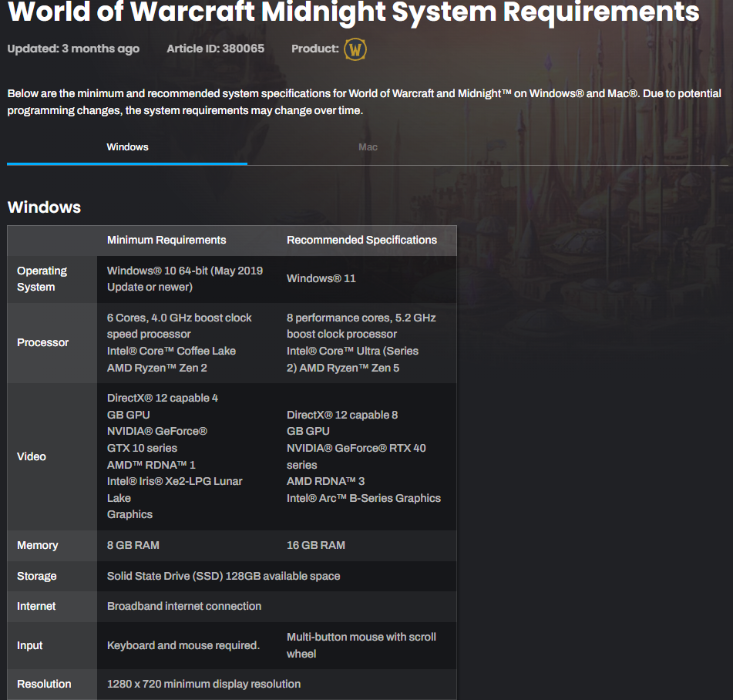The image size is (733, 700).
Task: Click the intro paragraph starting 'Below are the minimum'
Action: click(364, 102)
